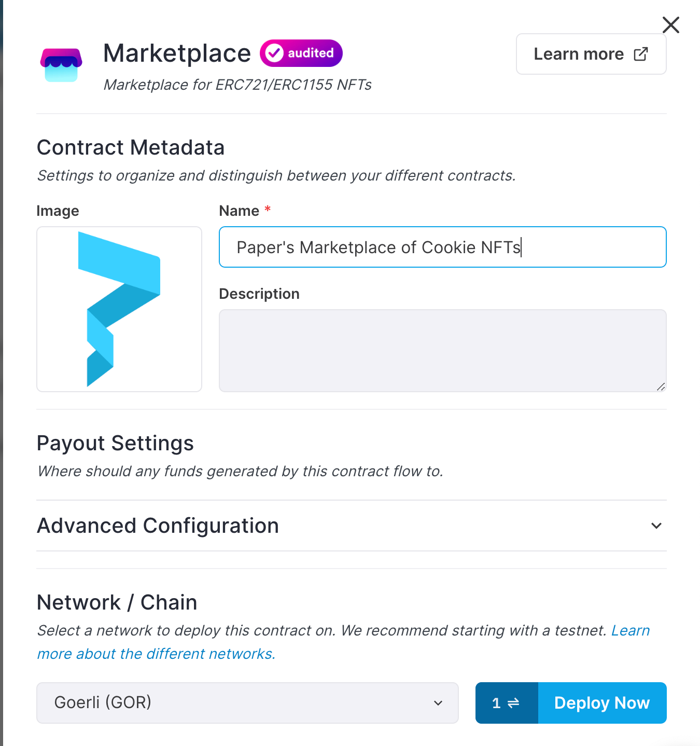Click the chevron on the network selector

point(438,703)
